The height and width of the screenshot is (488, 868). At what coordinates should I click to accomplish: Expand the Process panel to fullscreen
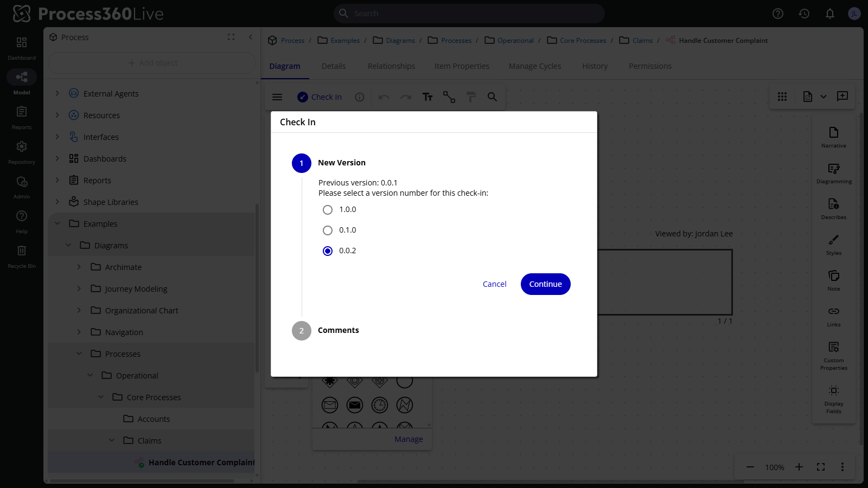click(231, 37)
